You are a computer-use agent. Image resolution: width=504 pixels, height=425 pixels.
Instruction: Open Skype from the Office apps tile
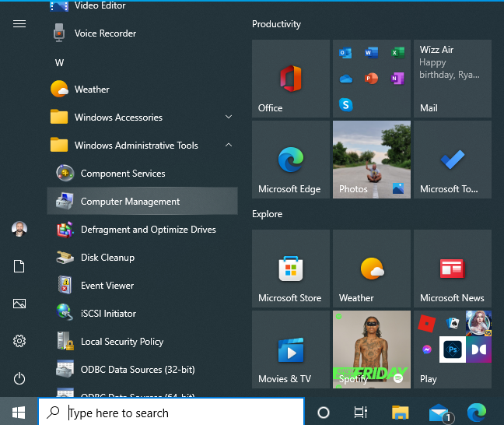pos(345,105)
